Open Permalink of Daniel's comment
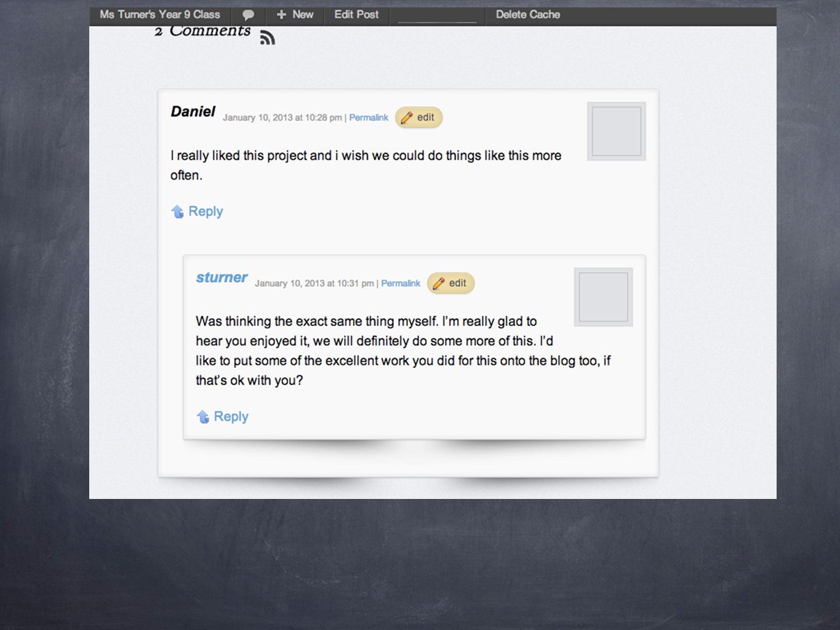840x630 pixels. [x=369, y=118]
